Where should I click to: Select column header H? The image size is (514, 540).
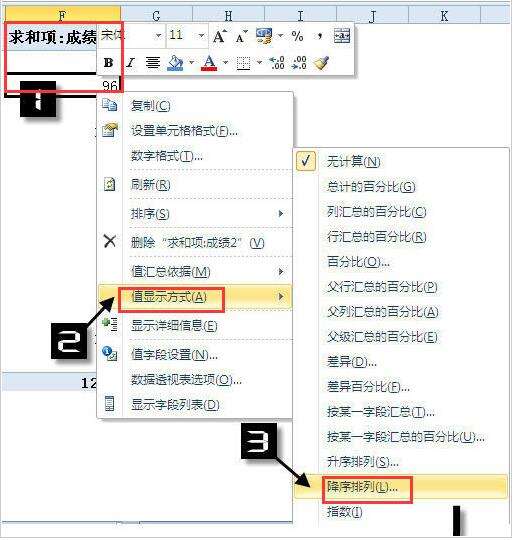(x=228, y=15)
